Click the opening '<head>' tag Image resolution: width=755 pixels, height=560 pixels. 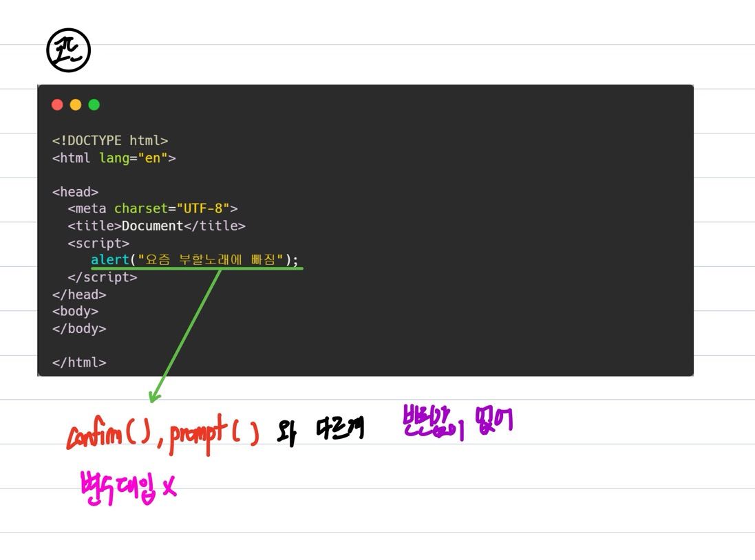click(75, 192)
